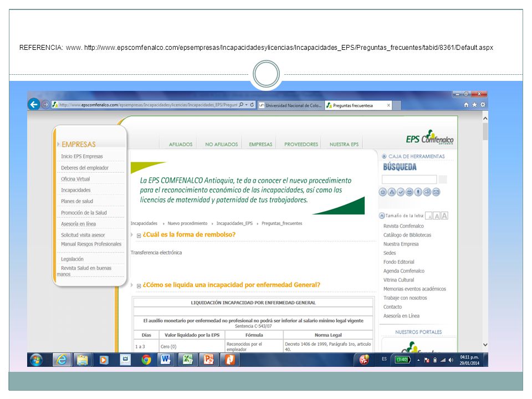This screenshot has width=532, height=399.
Task: Open Internet Explorer from the taskbar
Action: [x=62, y=360]
